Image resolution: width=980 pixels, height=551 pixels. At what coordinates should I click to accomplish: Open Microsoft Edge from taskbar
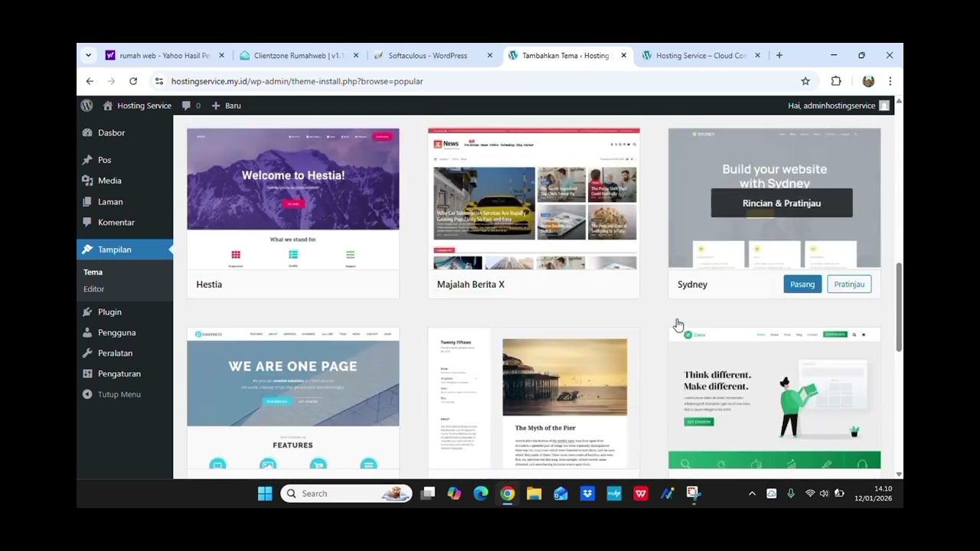481,494
